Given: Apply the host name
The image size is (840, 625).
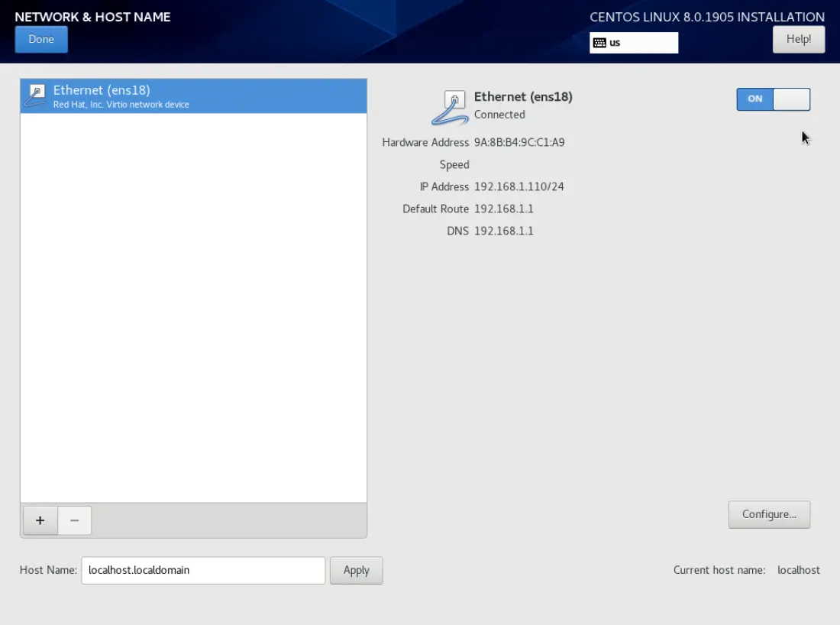Looking at the screenshot, I should pyautogui.click(x=357, y=570).
